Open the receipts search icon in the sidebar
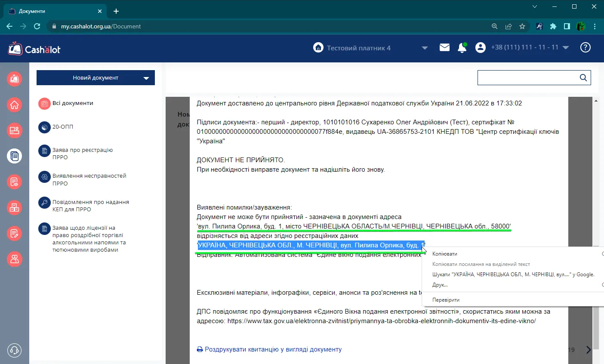The width and height of the screenshot is (604, 364). click(x=15, y=182)
